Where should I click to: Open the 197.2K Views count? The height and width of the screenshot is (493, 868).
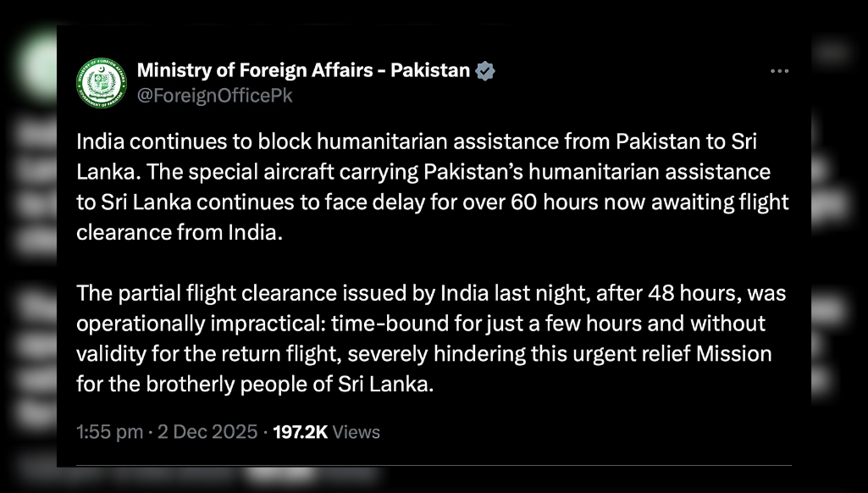point(326,432)
